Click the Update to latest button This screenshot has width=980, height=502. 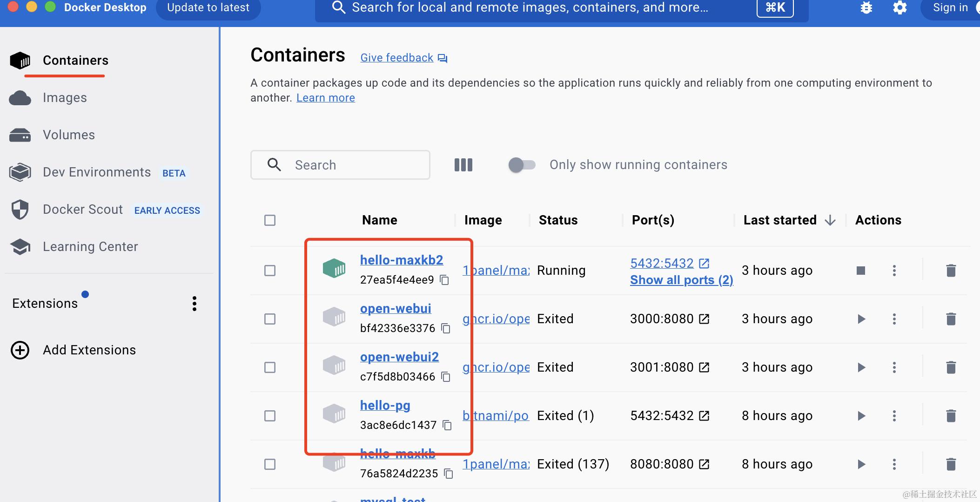[x=208, y=8]
